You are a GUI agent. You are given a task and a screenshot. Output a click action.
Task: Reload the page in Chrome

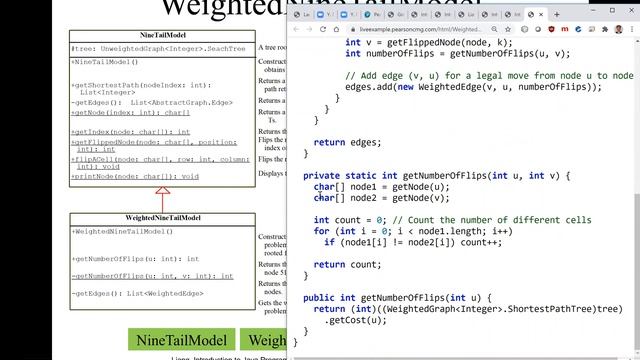coord(323,29)
